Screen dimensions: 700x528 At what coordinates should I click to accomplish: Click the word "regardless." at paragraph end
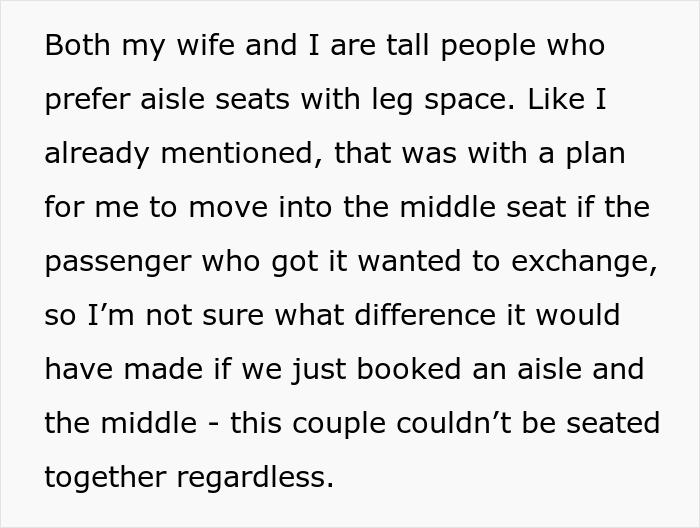click(x=255, y=478)
